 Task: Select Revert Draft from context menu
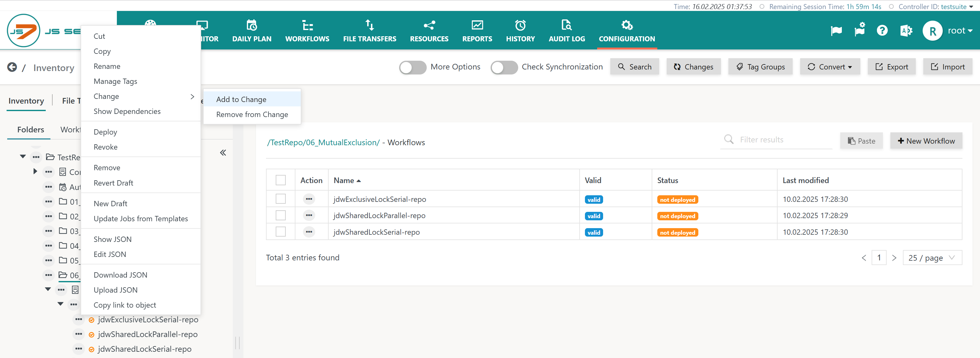pyautogui.click(x=141, y=183)
